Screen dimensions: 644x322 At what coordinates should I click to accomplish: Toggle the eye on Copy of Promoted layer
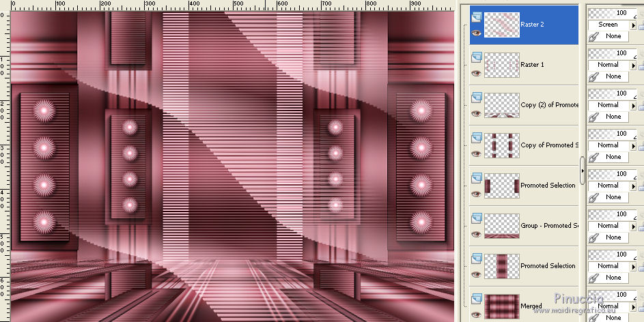click(477, 153)
